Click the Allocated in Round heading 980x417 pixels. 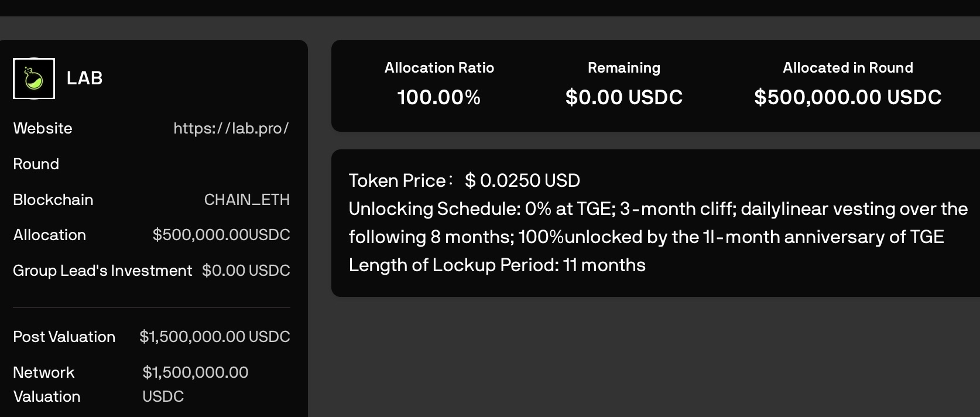pos(848,68)
